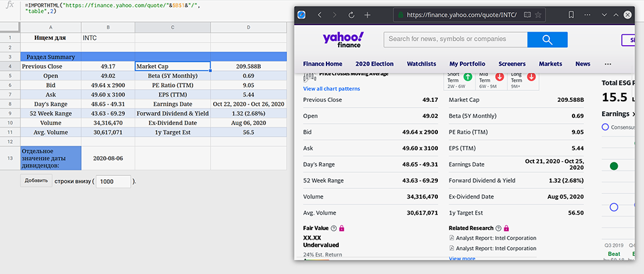Click 'View all chart patterns' link
This screenshot has height=274, width=644.
pos(331,89)
